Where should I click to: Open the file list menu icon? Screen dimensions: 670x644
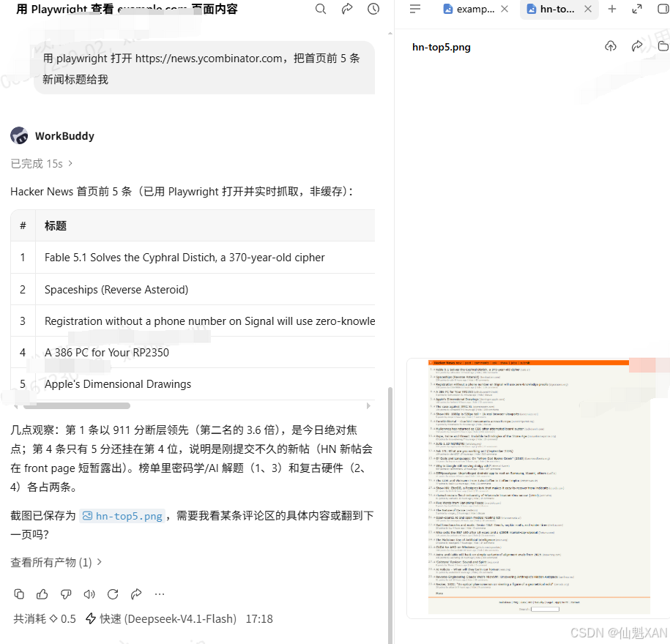pos(415,9)
